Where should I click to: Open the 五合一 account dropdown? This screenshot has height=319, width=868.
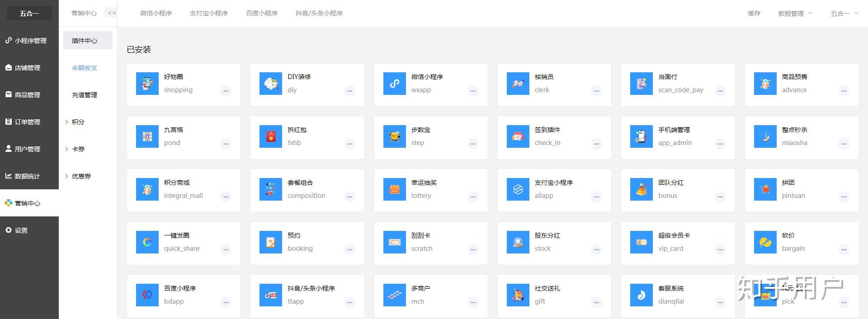click(x=844, y=14)
